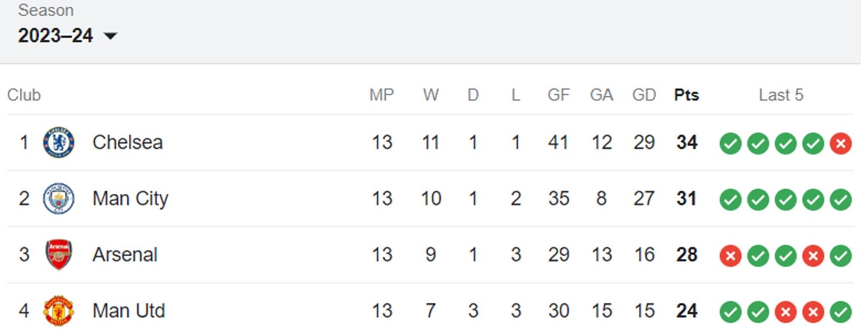Click the Last 5 column header

(x=781, y=95)
